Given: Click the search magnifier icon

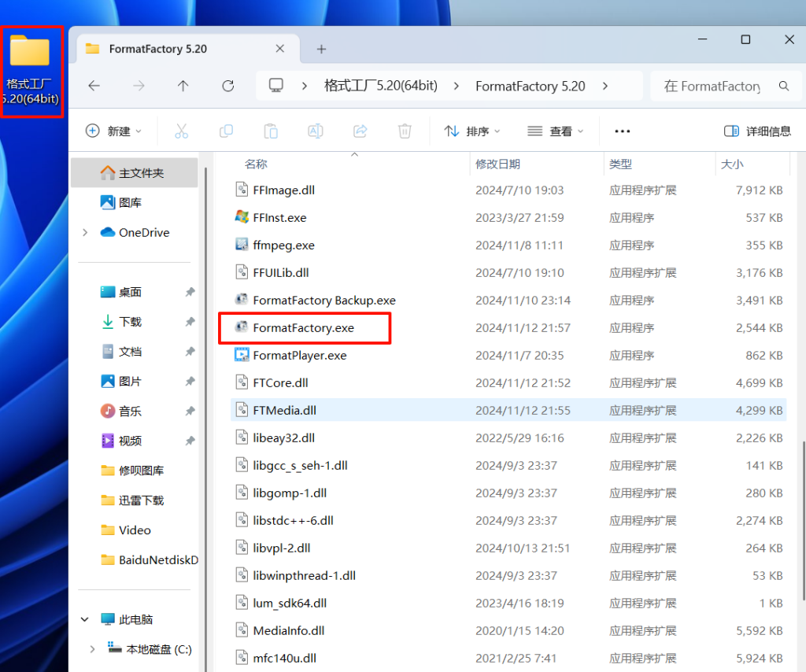Looking at the screenshot, I should 784,86.
